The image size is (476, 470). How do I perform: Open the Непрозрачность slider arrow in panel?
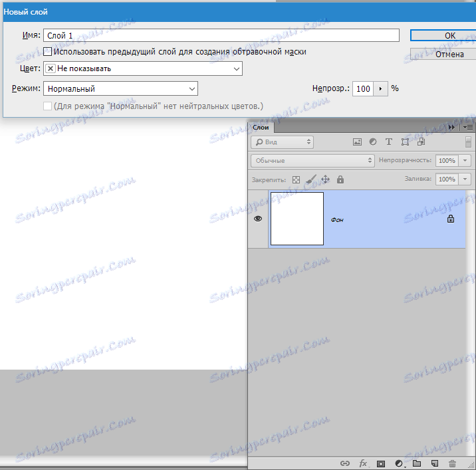(465, 160)
